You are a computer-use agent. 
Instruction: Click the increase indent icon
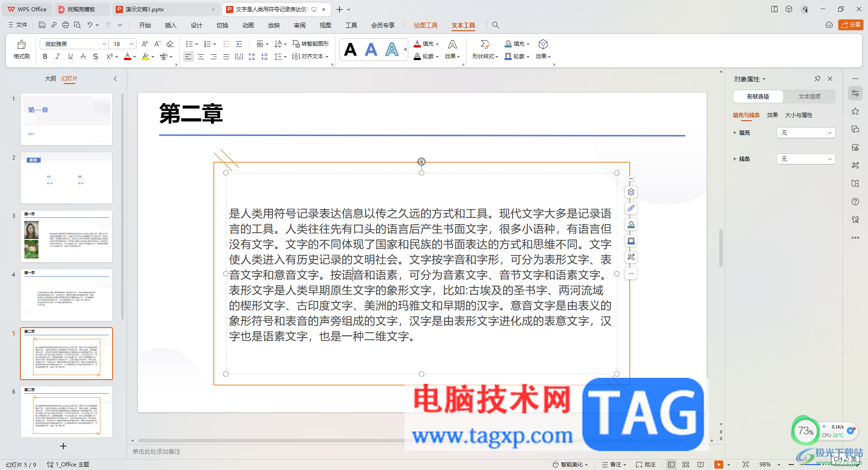[x=239, y=44]
